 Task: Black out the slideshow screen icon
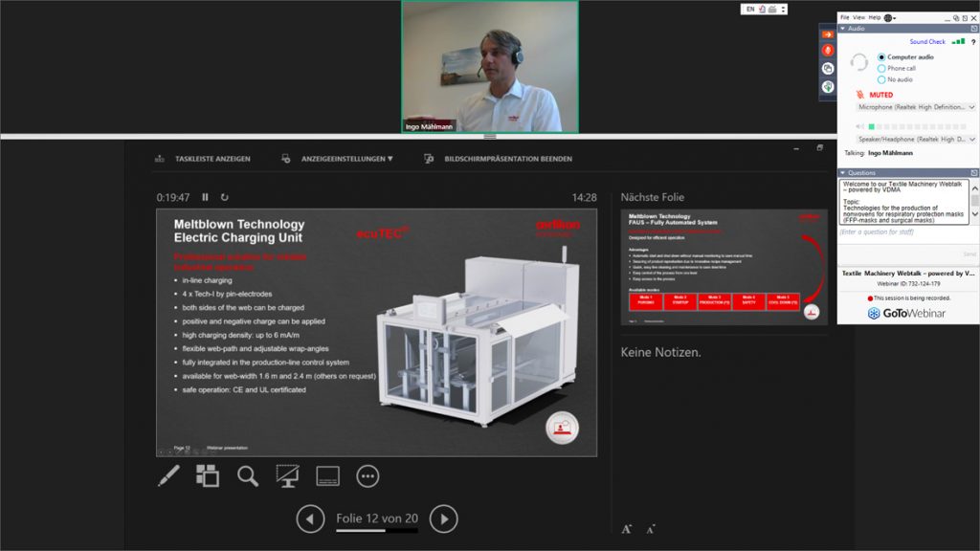287,475
